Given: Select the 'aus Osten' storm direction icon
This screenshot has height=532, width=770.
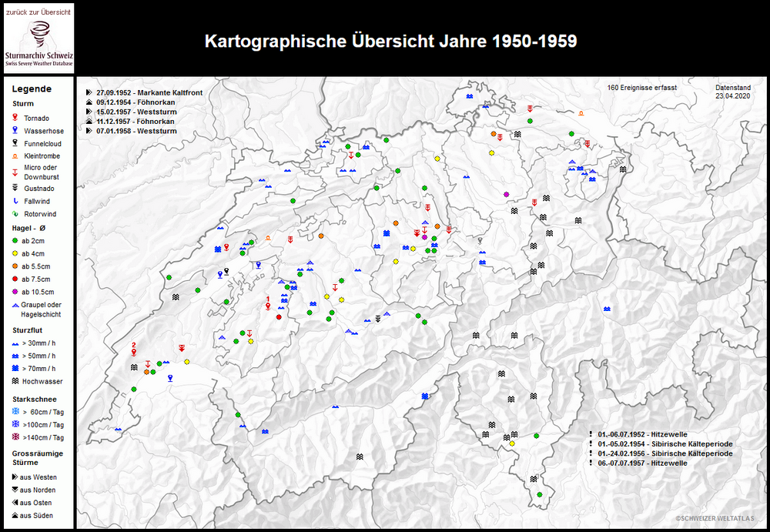Looking at the screenshot, I should click(15, 503).
